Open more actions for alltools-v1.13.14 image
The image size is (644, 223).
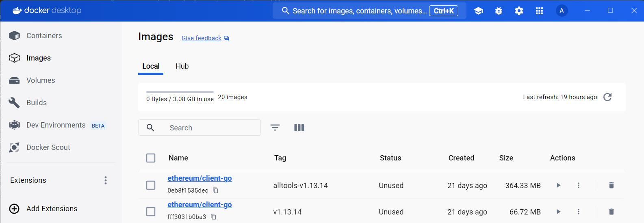[579, 185]
